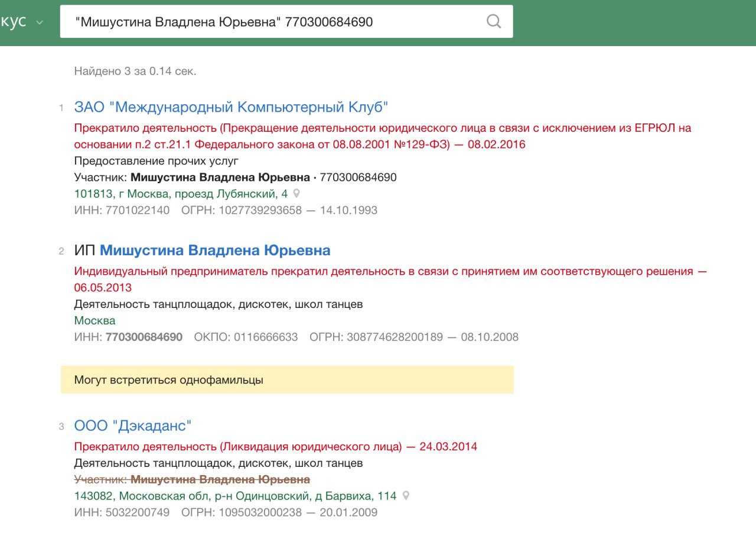Focus the search query input field
The image size is (756, 536).
[286, 22]
